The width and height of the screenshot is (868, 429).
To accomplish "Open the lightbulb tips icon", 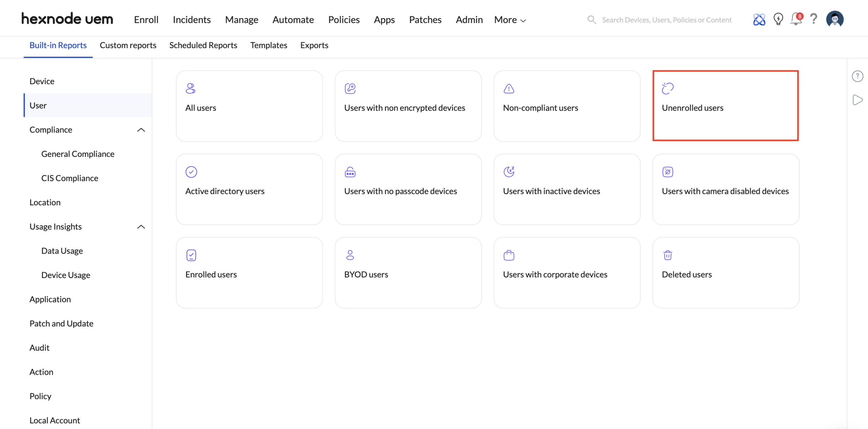I will tap(778, 19).
